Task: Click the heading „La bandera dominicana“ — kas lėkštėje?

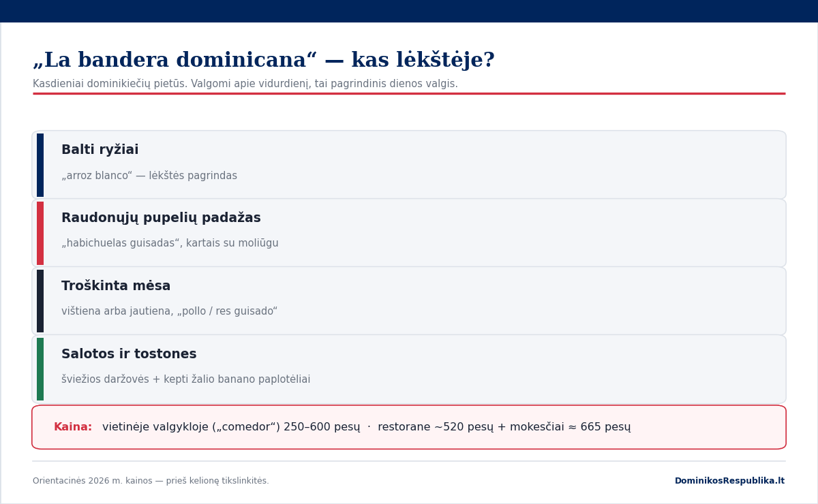Action: [264, 61]
